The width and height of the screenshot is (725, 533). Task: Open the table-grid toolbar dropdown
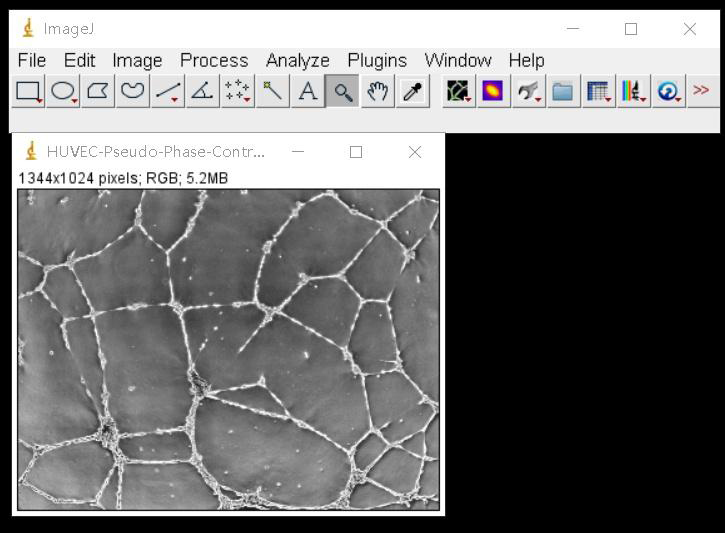(x=598, y=92)
